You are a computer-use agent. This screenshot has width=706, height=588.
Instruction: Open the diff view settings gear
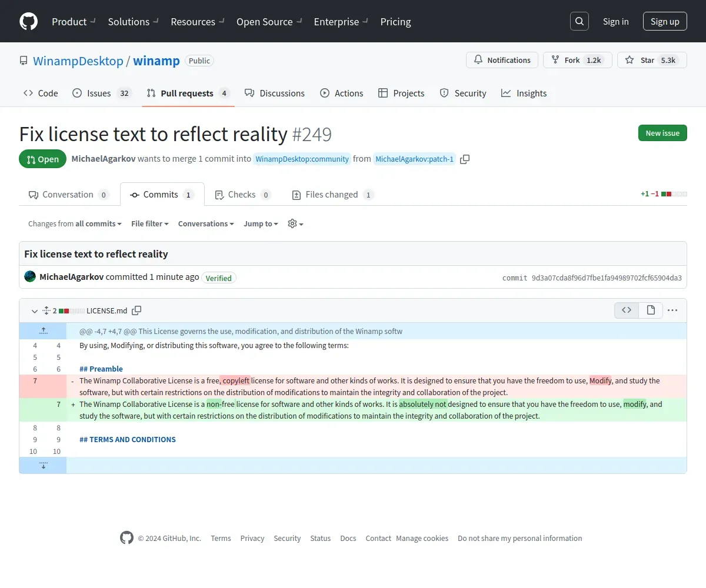(x=295, y=223)
